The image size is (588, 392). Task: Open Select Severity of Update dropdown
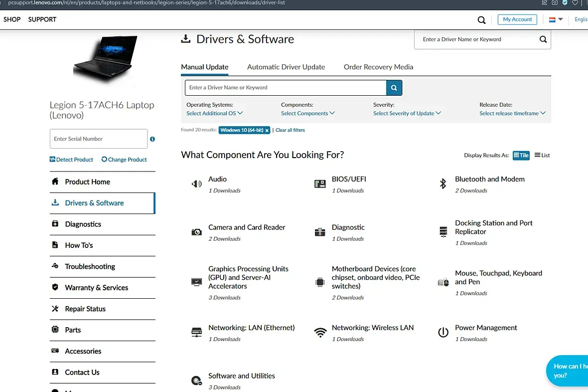407,113
